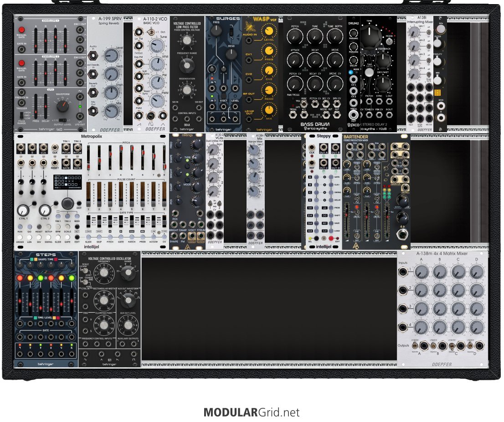Viewport: 504px width, 422px height.
Task: Click the Metropolix OLED display
Action: (x=67, y=182)
